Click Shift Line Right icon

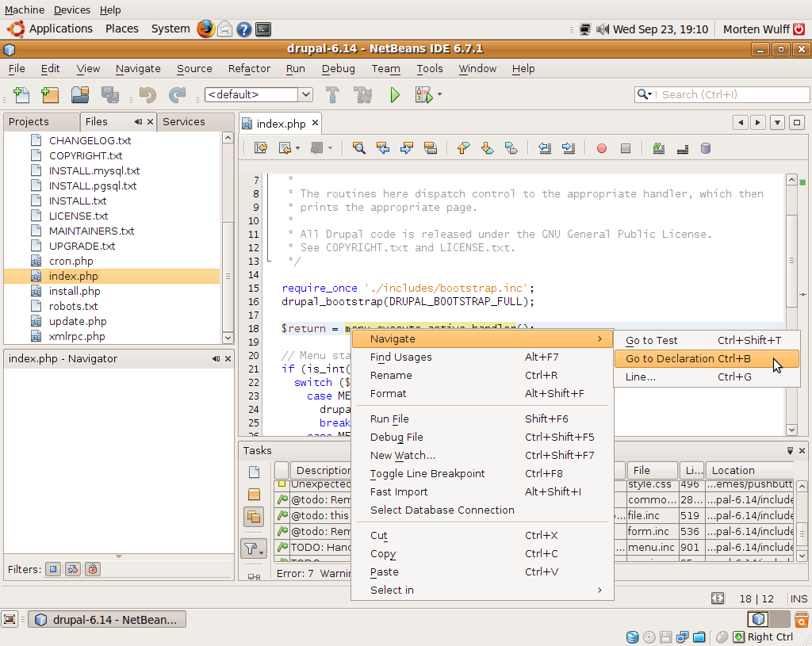tap(568, 148)
